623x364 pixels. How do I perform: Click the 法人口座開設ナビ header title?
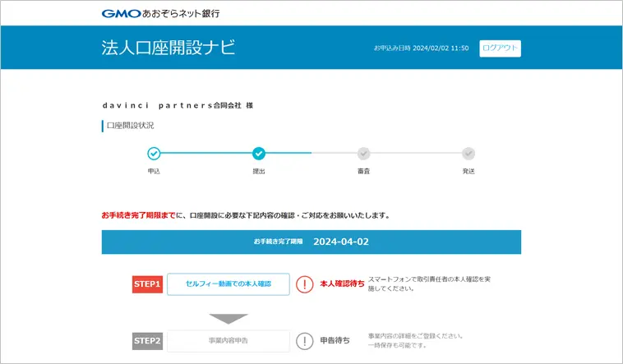tap(168, 48)
